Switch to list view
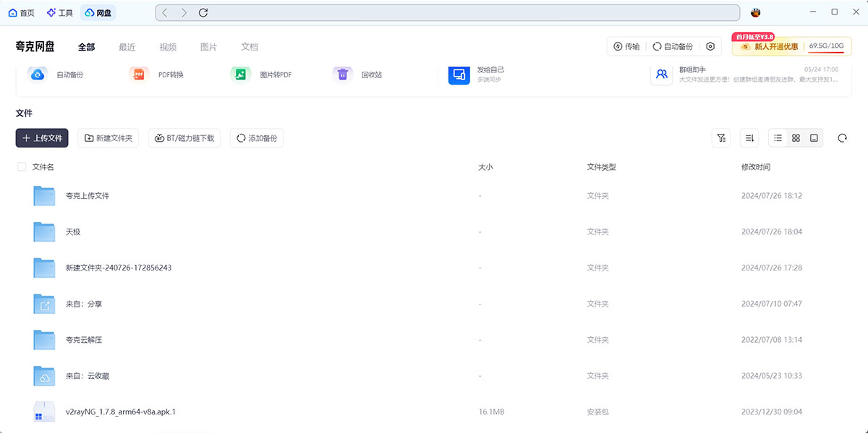Viewport: 868px width, 434px height. click(778, 138)
